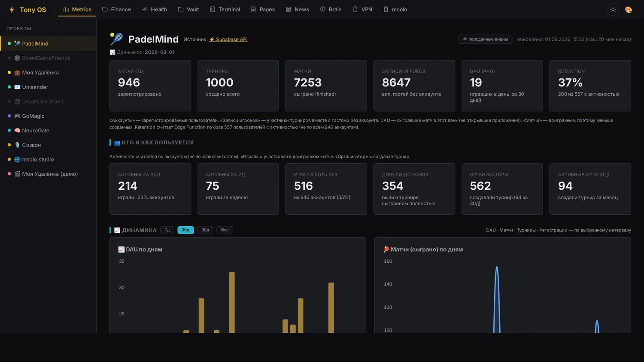This screenshot has height=362, width=644.
Task: Click the News icon in top navigation
Action: point(289,9)
